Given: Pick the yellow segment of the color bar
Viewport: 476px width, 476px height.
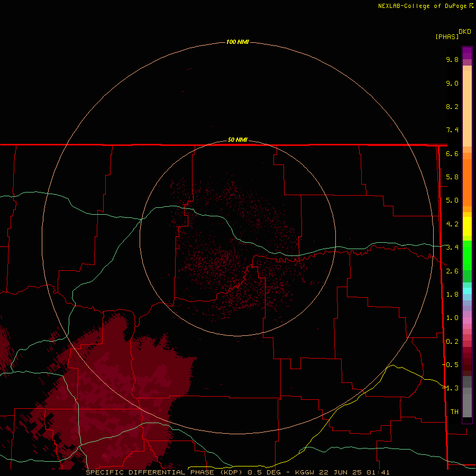Looking at the screenshot, I should click(x=467, y=226).
